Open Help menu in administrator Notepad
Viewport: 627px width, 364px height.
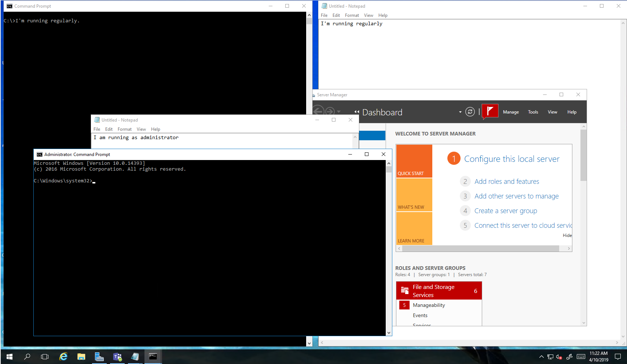tap(155, 129)
